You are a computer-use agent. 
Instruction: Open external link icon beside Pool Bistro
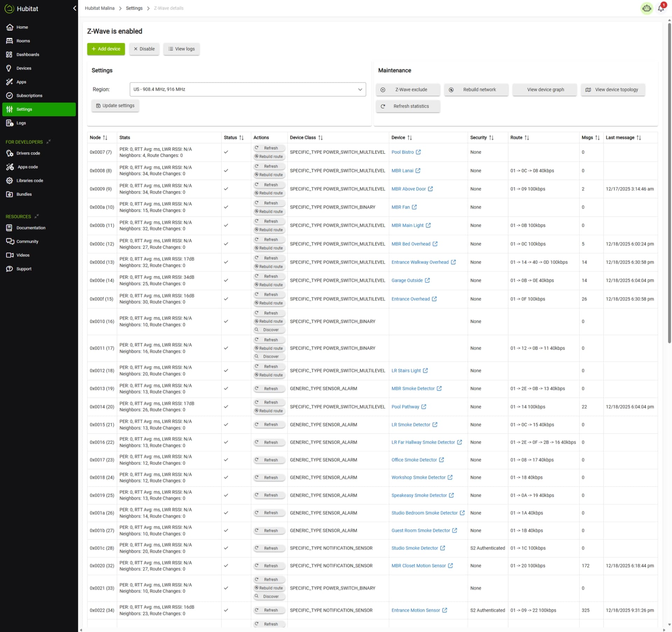pyautogui.click(x=418, y=152)
